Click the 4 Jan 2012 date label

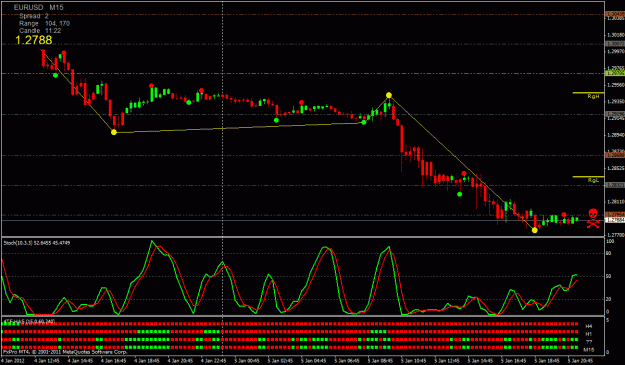(12, 361)
